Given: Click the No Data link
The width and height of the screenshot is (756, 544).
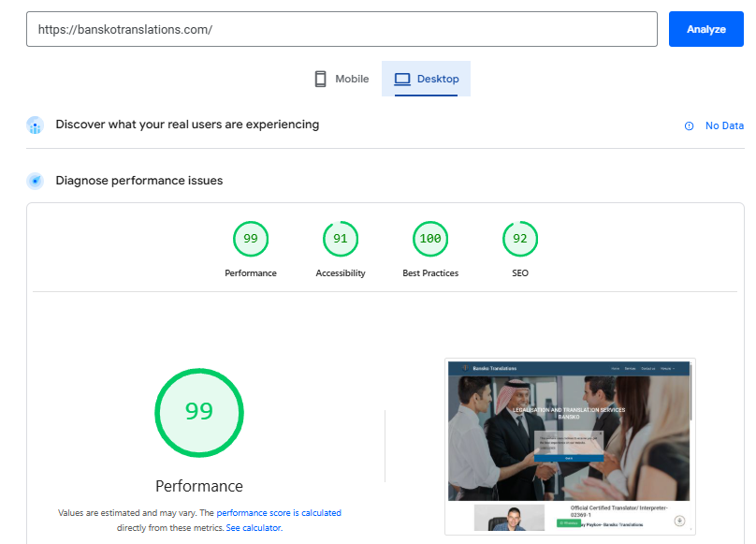Looking at the screenshot, I should click(724, 125).
